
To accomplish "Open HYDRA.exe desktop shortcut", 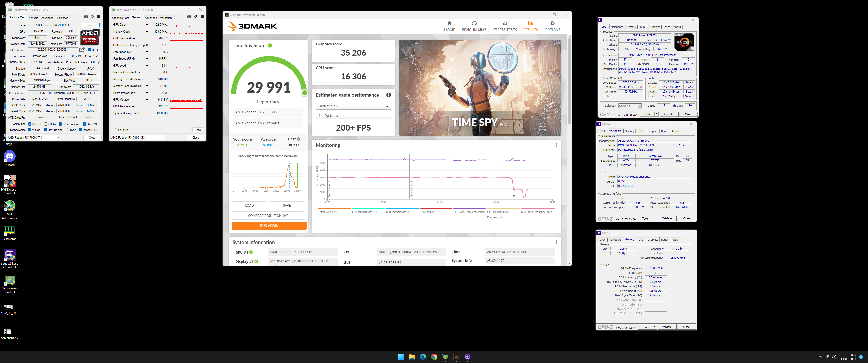I will coord(9,185).
